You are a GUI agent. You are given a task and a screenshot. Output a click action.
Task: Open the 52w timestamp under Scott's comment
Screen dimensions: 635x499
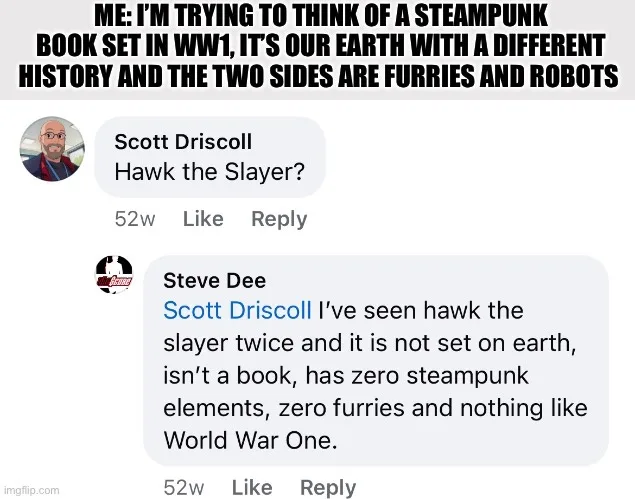point(135,219)
